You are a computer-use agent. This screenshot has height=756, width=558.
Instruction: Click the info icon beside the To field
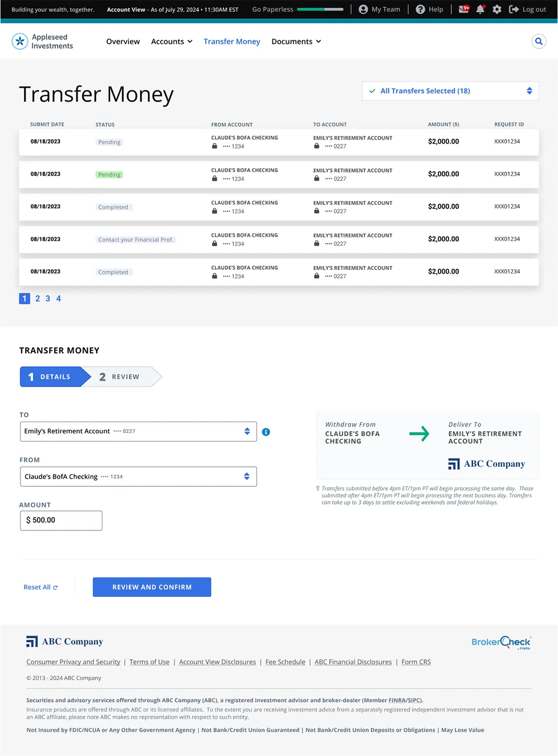266,432
